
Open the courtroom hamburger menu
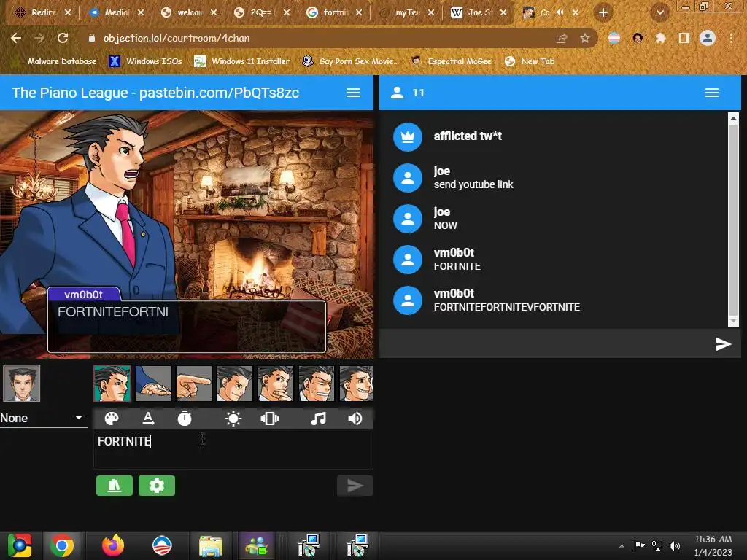tap(353, 93)
